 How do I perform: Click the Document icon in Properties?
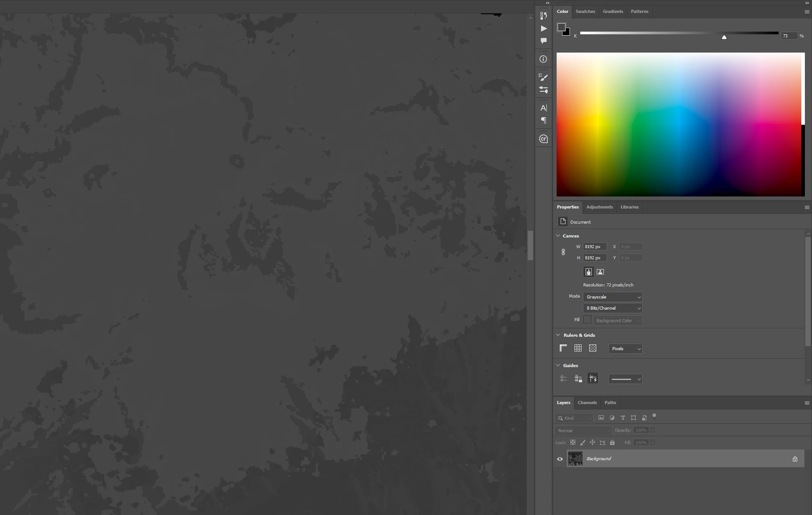pyautogui.click(x=563, y=221)
